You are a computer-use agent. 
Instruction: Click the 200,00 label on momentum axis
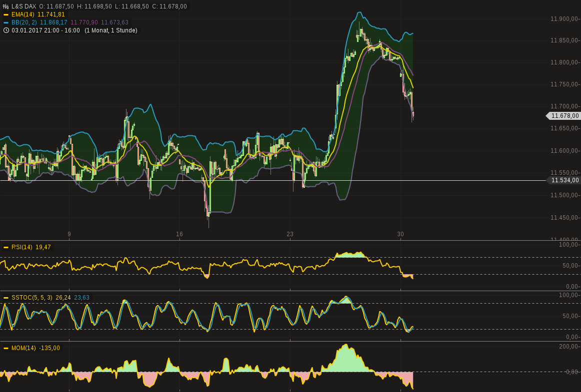[x=569, y=347]
